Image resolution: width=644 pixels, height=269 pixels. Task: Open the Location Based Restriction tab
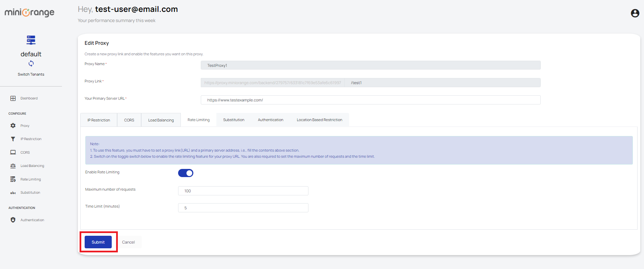(319, 120)
